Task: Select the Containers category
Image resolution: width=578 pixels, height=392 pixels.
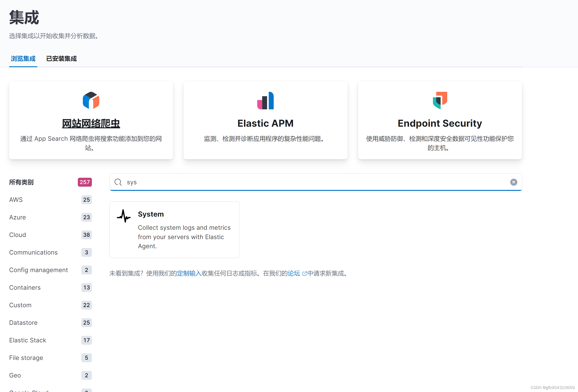Action: (25, 287)
